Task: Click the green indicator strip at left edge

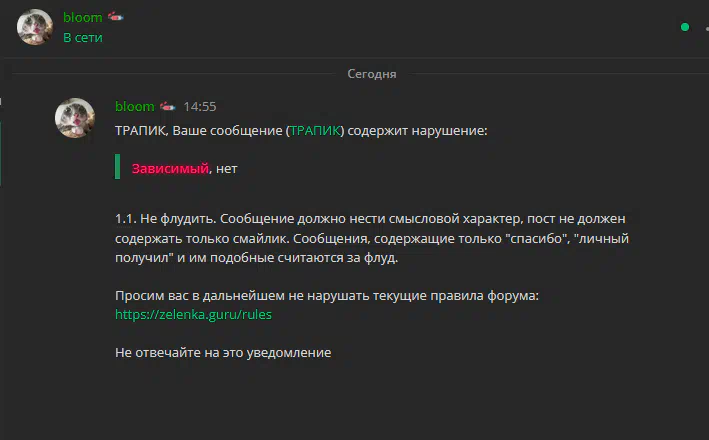Action: pos(0,154)
